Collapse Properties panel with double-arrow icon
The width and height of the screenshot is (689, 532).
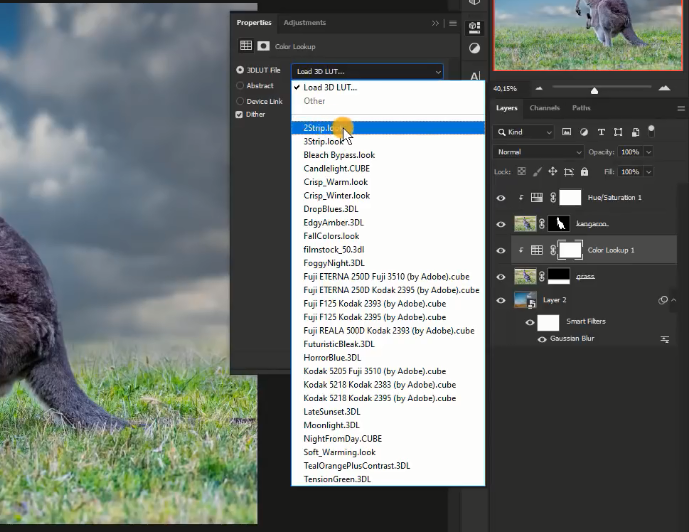click(x=435, y=23)
